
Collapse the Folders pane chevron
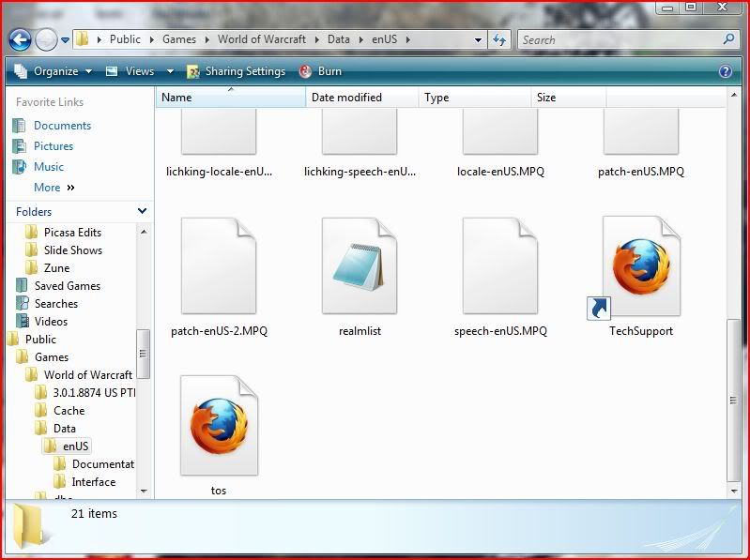pos(142,211)
